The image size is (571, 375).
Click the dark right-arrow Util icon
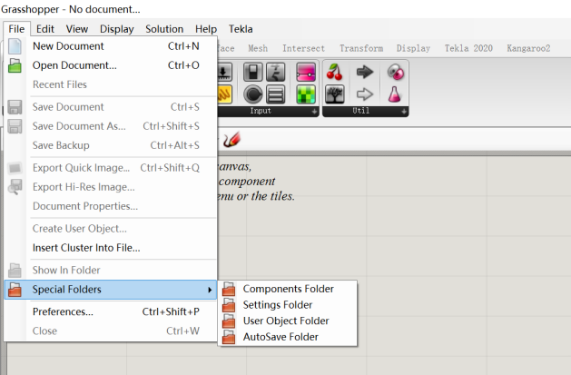coord(365,72)
